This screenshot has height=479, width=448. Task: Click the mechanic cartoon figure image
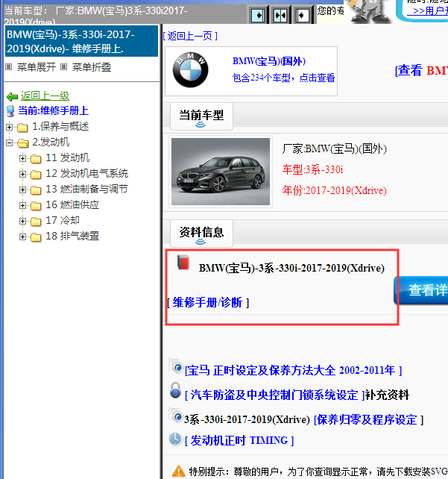369,11
